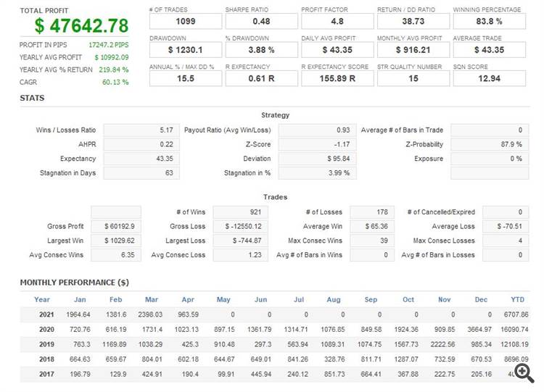Click the Gross Loss value $ -12550.12

coord(240,226)
